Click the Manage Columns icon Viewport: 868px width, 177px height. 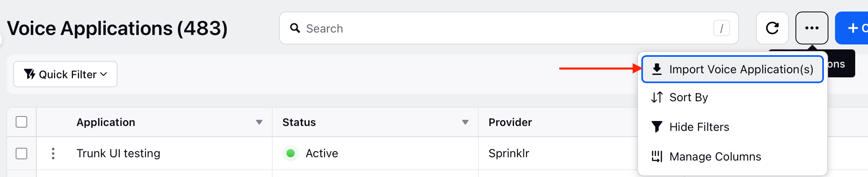657,156
